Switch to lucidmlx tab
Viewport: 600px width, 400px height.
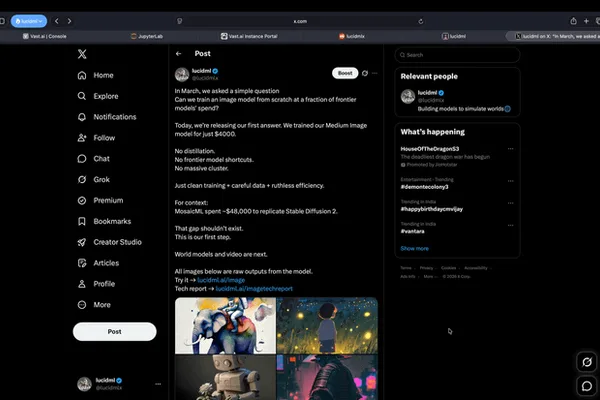tap(352, 36)
